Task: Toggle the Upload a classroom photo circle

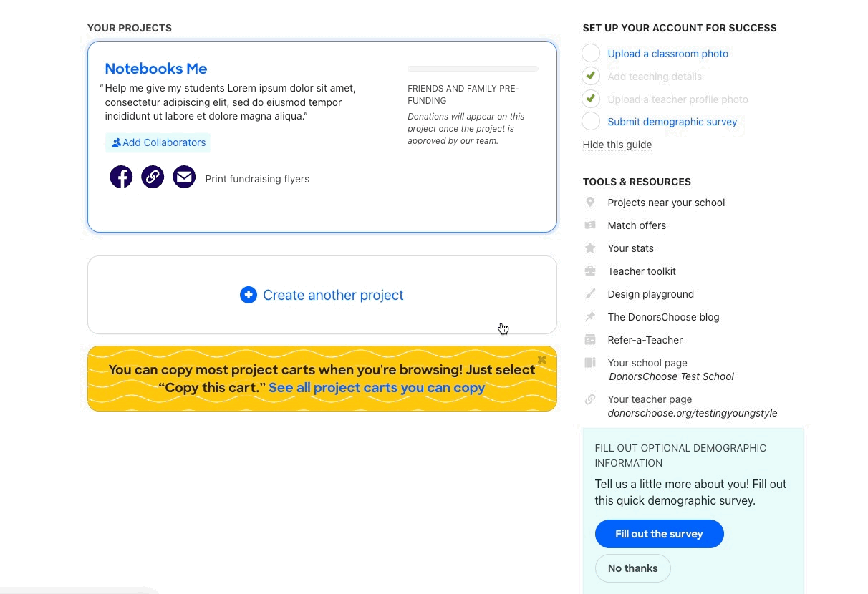Action: point(591,54)
